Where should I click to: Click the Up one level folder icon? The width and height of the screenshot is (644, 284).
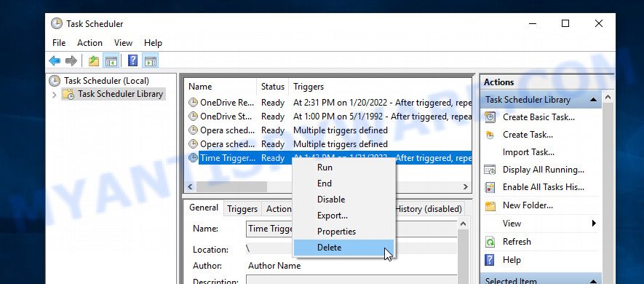(x=94, y=61)
